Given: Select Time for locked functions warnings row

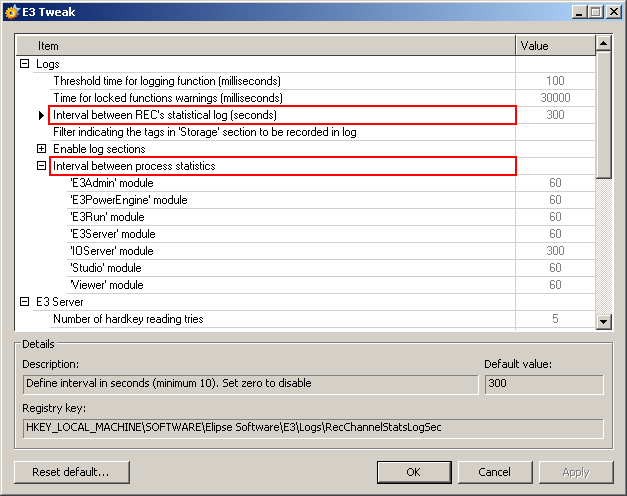Looking at the screenshot, I should coord(168,98).
